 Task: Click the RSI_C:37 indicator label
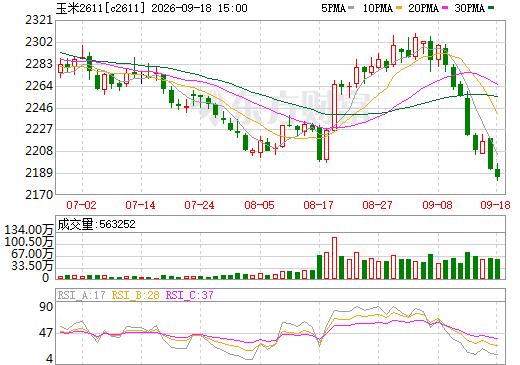coord(190,295)
